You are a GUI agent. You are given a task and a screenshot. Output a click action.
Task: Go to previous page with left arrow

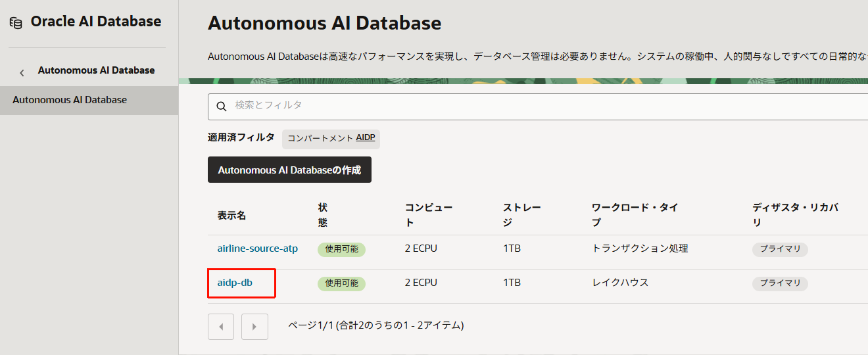click(x=221, y=326)
